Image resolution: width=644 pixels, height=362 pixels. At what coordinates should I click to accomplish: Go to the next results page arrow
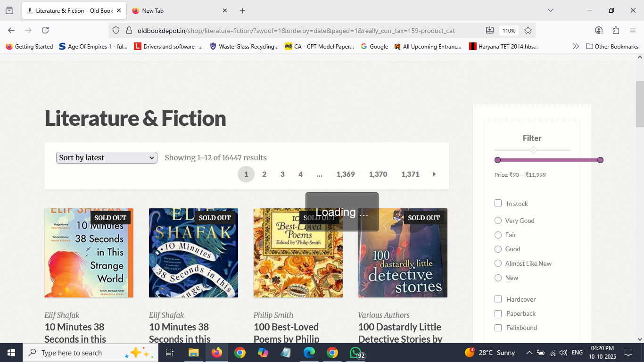434,174
